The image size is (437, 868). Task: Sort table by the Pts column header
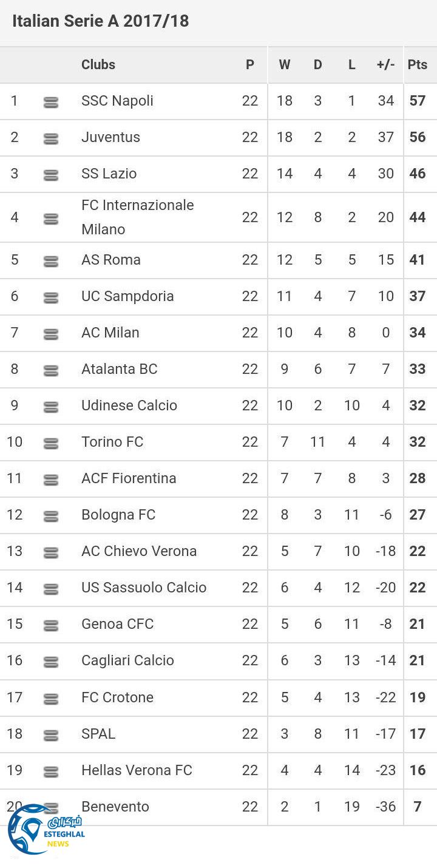click(x=418, y=65)
